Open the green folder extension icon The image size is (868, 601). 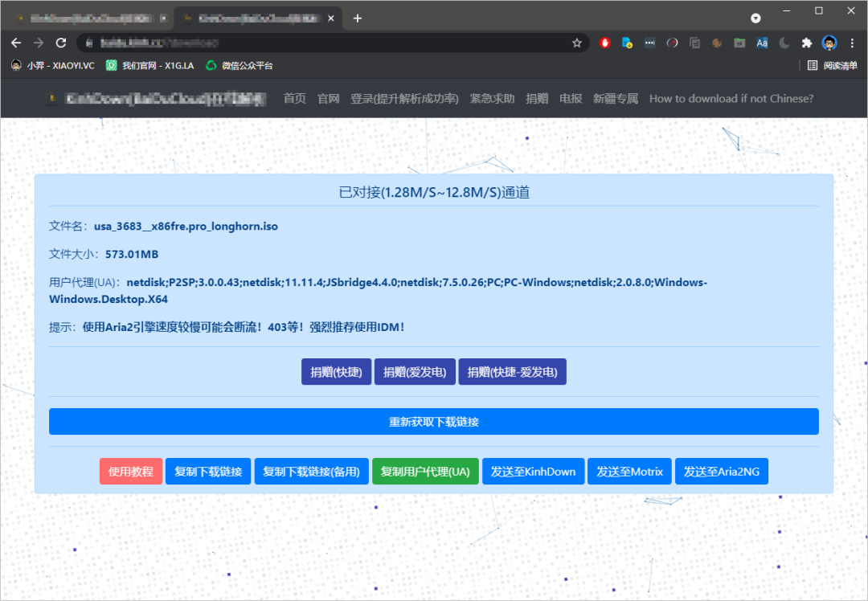(739, 43)
